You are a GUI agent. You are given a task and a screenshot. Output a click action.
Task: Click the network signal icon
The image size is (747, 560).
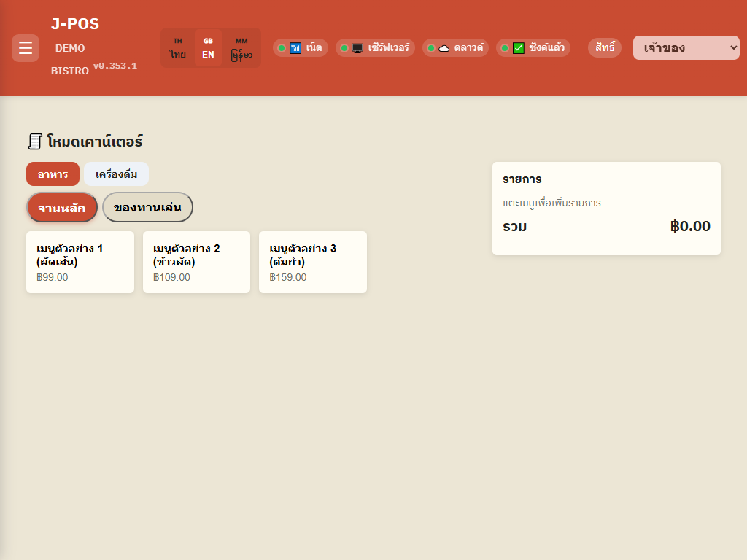point(295,48)
